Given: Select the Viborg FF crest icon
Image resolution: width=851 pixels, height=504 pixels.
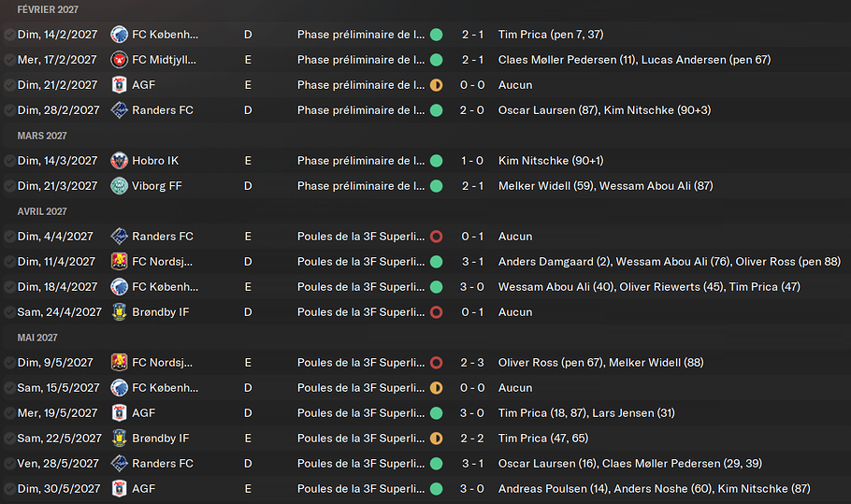Looking at the screenshot, I should (x=119, y=186).
